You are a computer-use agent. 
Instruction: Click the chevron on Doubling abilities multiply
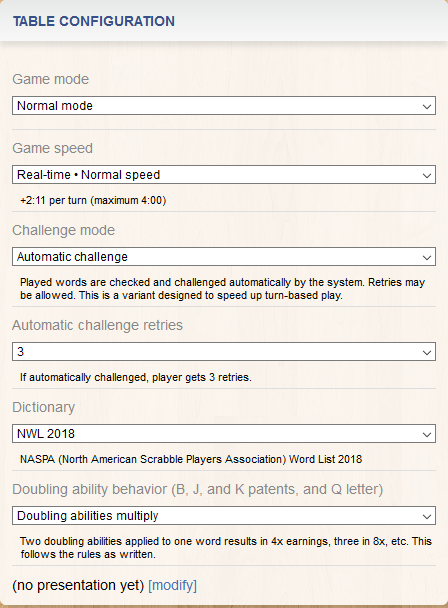tap(427, 516)
